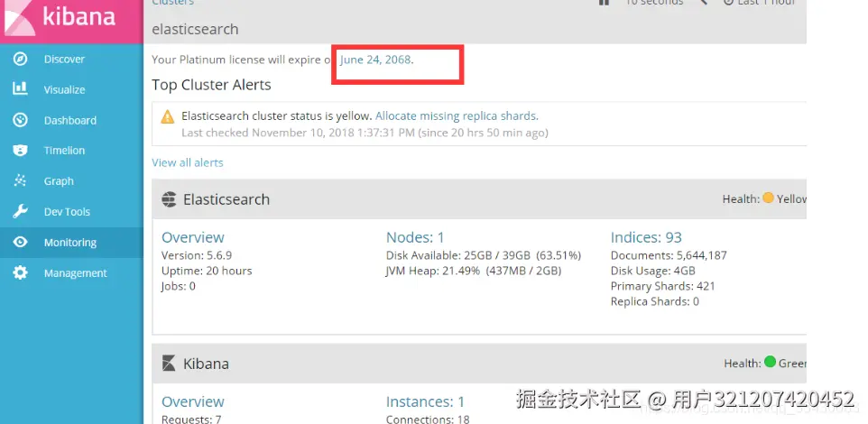Click the license expiry date June 24, 2068
868x424 pixels.
(375, 60)
